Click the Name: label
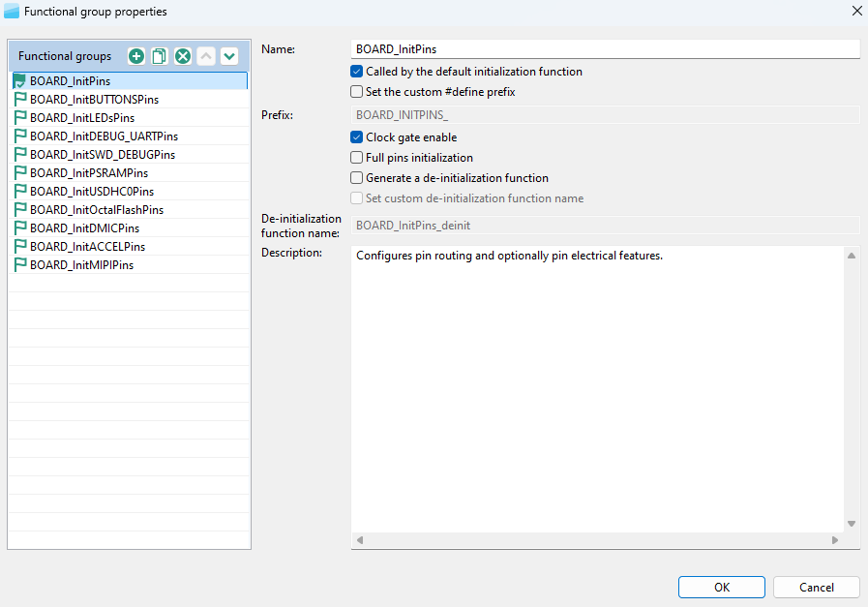This screenshot has width=868, height=607. [278, 49]
